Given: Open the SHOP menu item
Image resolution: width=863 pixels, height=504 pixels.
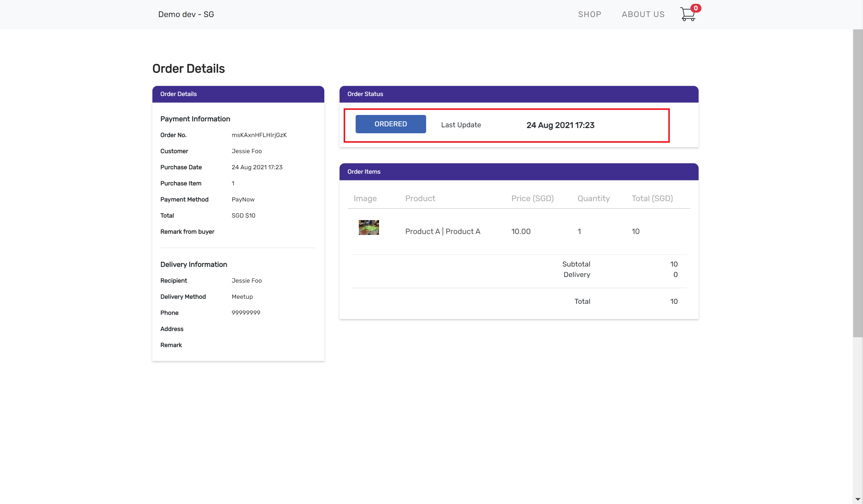Looking at the screenshot, I should click(589, 15).
